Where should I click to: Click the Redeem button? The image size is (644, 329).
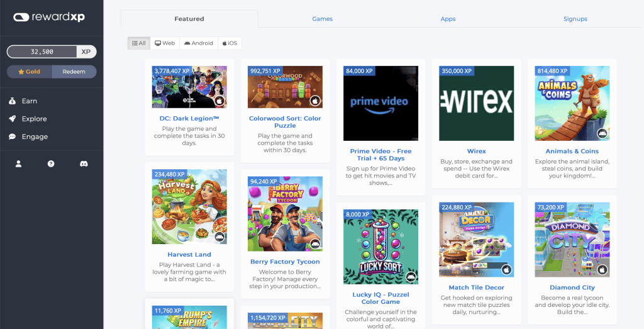point(74,72)
